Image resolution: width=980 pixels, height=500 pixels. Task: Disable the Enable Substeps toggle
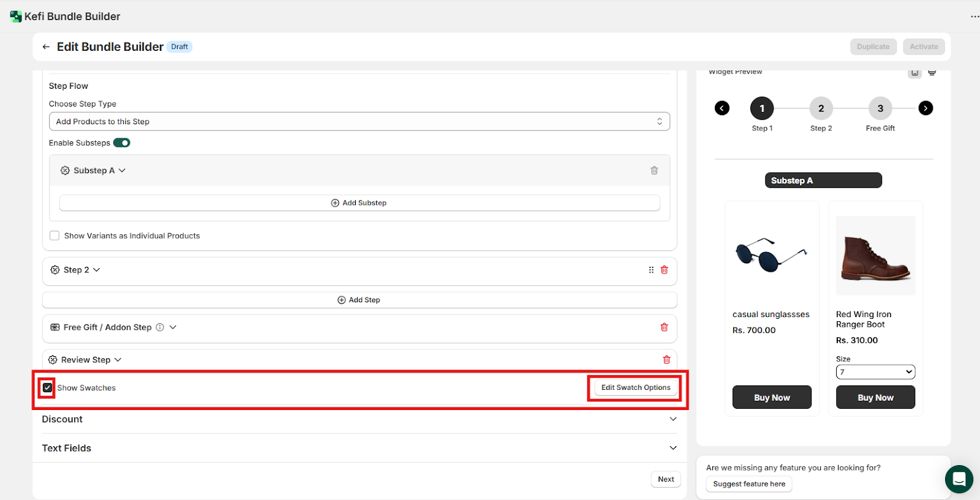tap(122, 143)
